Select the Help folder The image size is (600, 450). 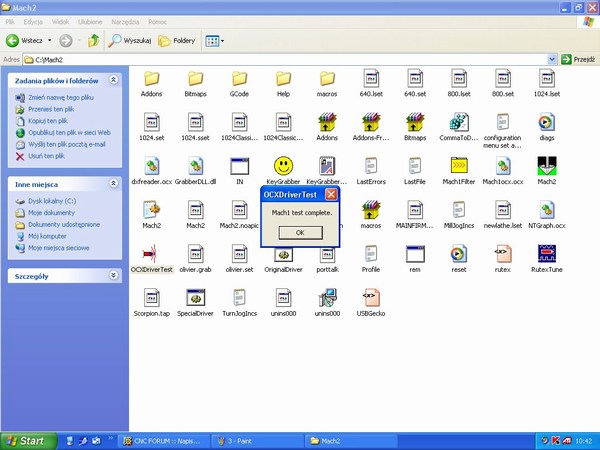click(x=284, y=84)
